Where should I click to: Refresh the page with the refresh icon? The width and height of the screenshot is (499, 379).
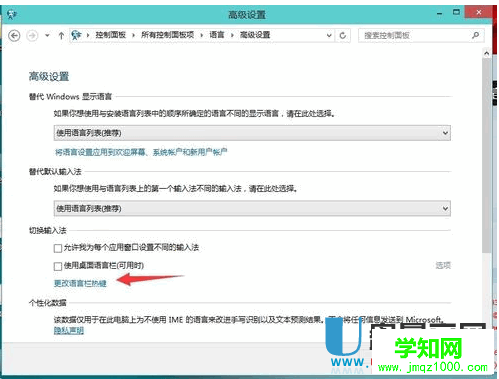click(x=343, y=35)
